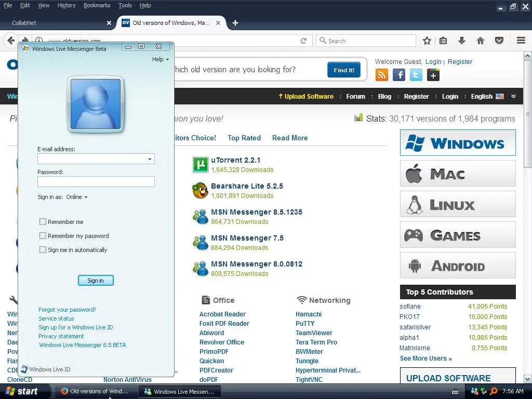The width and height of the screenshot is (532, 399).
Task: Click the MSN Messenger 8.0.0812 icon
Action: click(x=200, y=269)
